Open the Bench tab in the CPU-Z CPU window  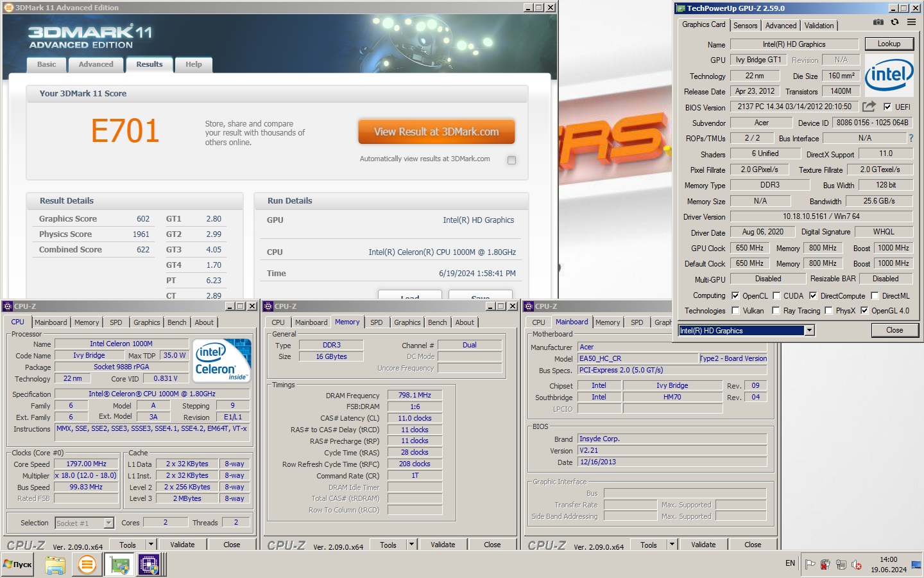(176, 322)
